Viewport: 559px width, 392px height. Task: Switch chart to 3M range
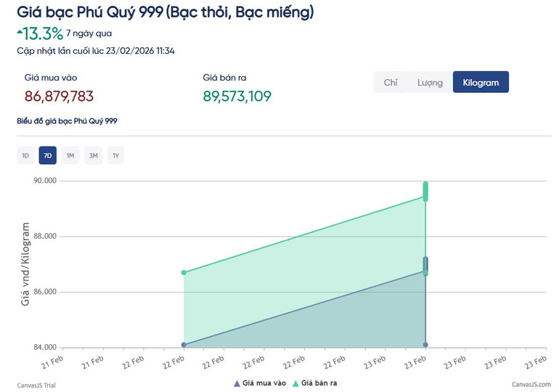(93, 155)
